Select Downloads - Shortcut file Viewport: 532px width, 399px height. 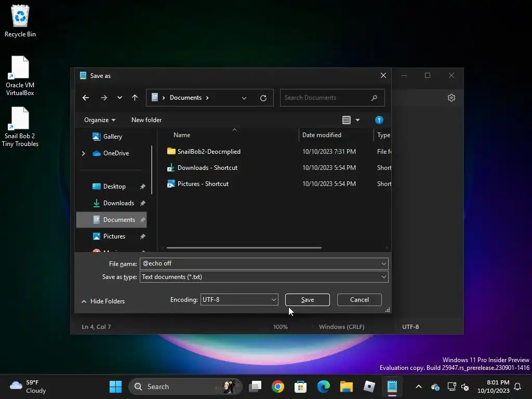coord(207,168)
